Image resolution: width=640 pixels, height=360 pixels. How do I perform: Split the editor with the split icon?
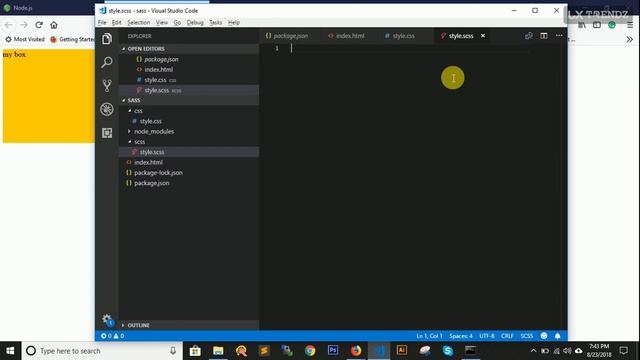click(x=544, y=36)
